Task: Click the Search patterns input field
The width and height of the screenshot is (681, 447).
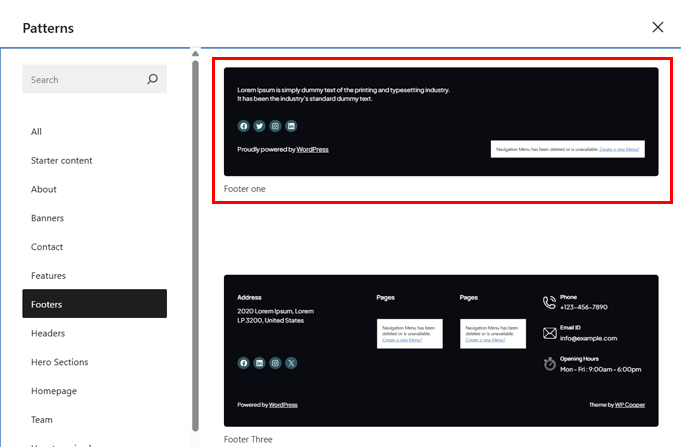Action: point(94,79)
